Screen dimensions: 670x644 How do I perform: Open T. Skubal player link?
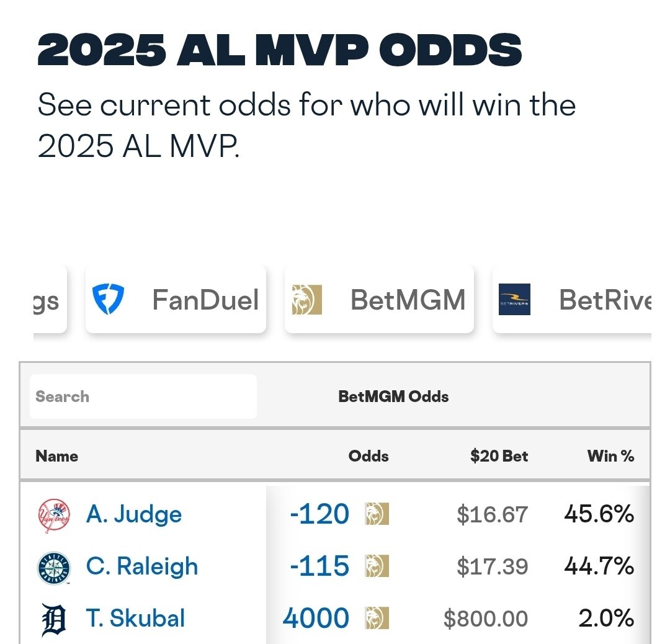(x=135, y=619)
